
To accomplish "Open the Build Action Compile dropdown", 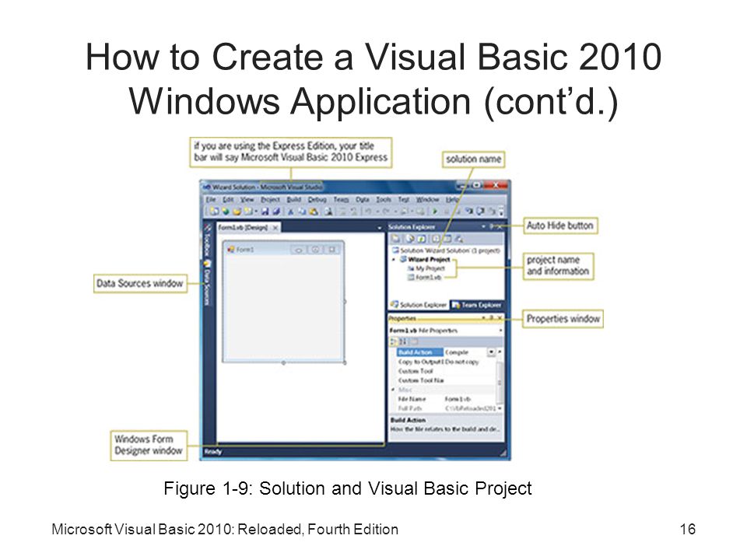I will point(491,352).
